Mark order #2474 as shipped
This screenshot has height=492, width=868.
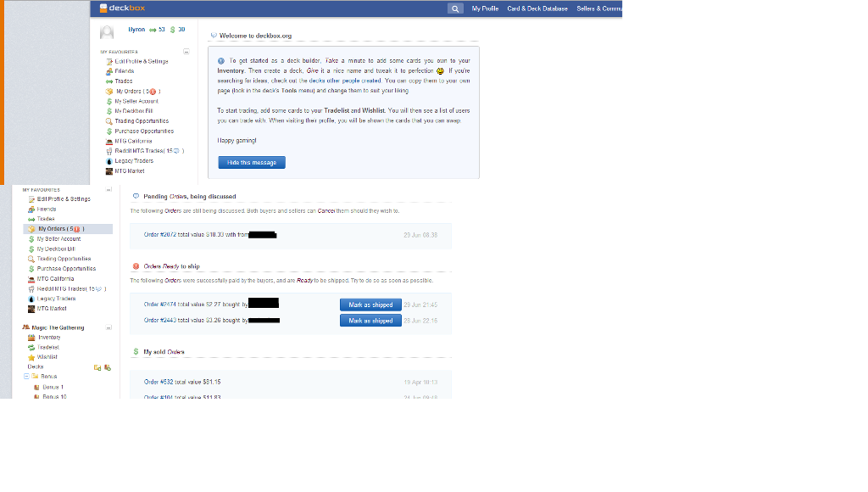pos(370,305)
